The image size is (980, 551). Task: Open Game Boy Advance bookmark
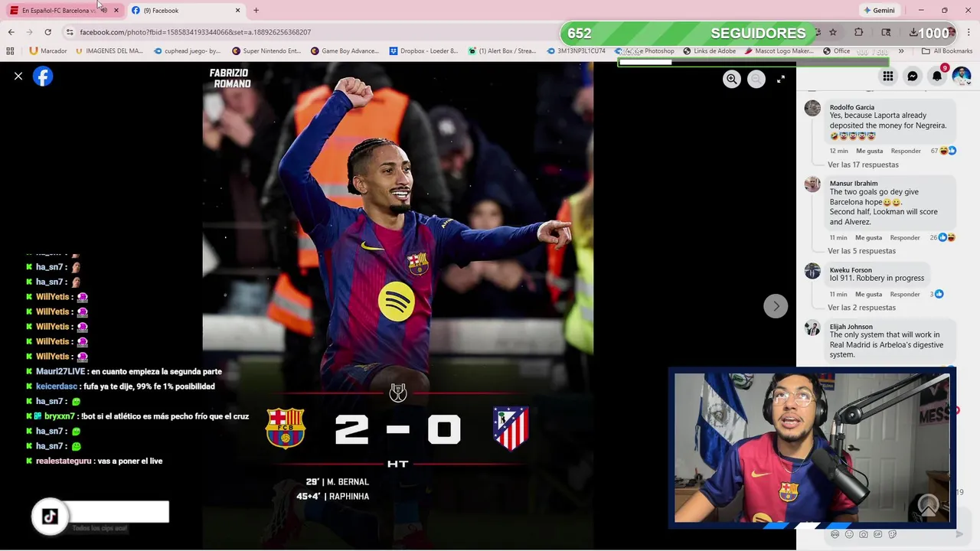[x=345, y=51]
